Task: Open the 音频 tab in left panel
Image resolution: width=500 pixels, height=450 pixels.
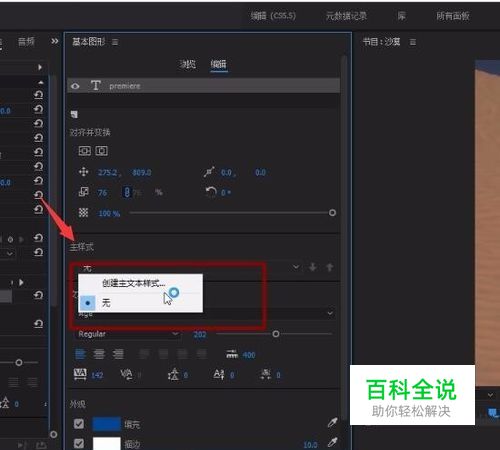Action: pyautogui.click(x=26, y=41)
